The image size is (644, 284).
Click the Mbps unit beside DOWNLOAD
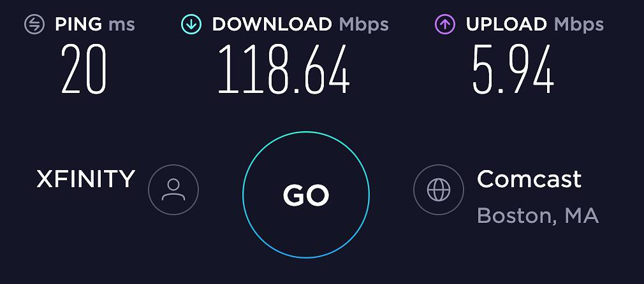(363, 26)
